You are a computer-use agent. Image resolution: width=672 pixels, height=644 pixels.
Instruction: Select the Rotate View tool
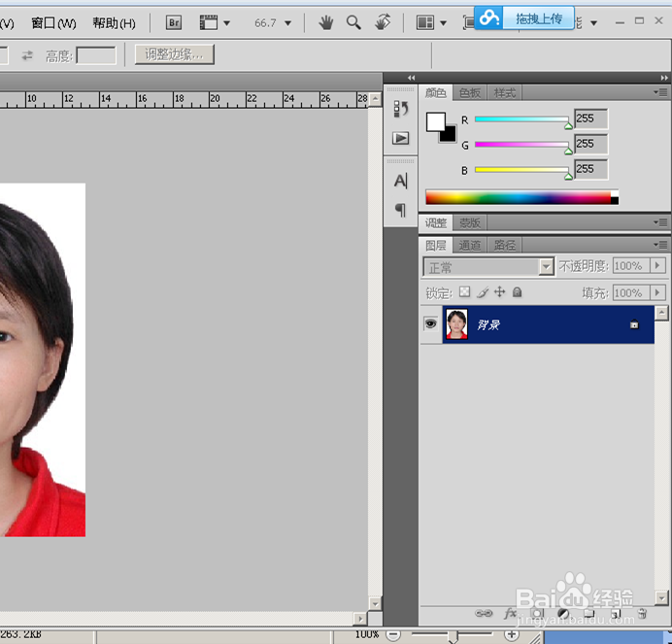click(383, 22)
